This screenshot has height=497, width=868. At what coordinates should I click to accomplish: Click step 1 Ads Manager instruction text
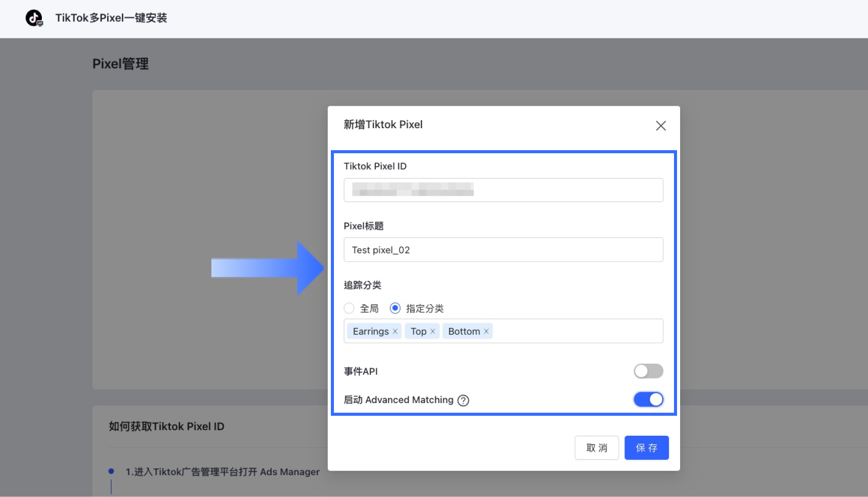pyautogui.click(x=223, y=472)
